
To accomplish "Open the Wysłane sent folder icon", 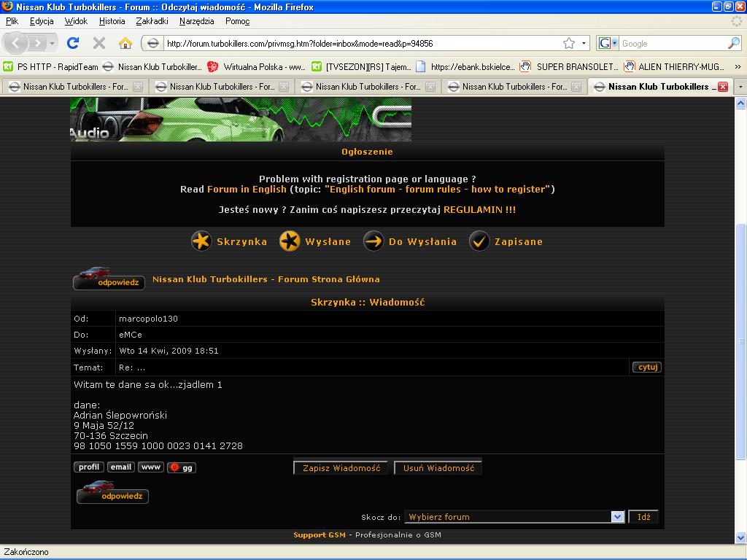I will click(x=290, y=241).
